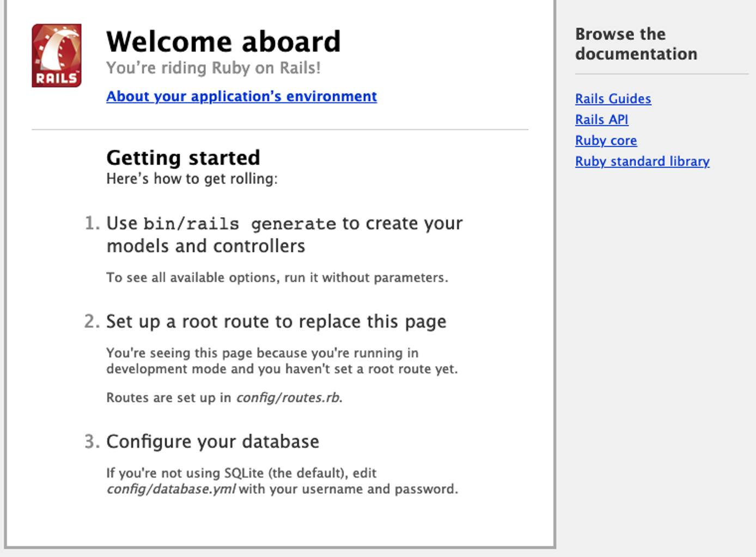
Task: Open the Ruby standard library link
Action: tap(642, 161)
